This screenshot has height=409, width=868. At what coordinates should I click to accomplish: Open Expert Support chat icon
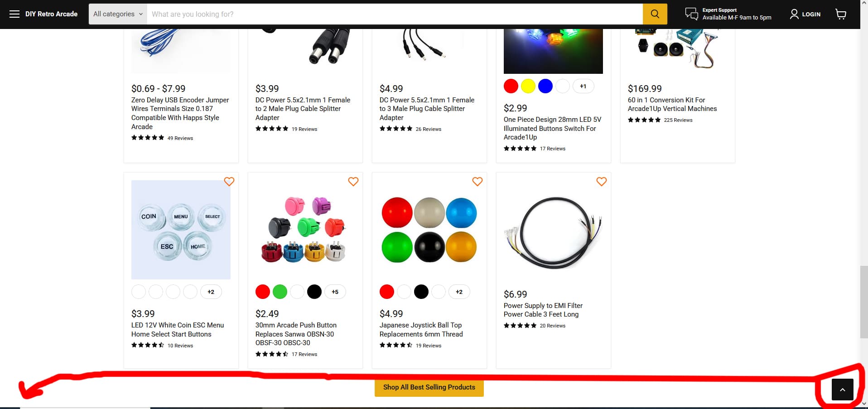(691, 14)
